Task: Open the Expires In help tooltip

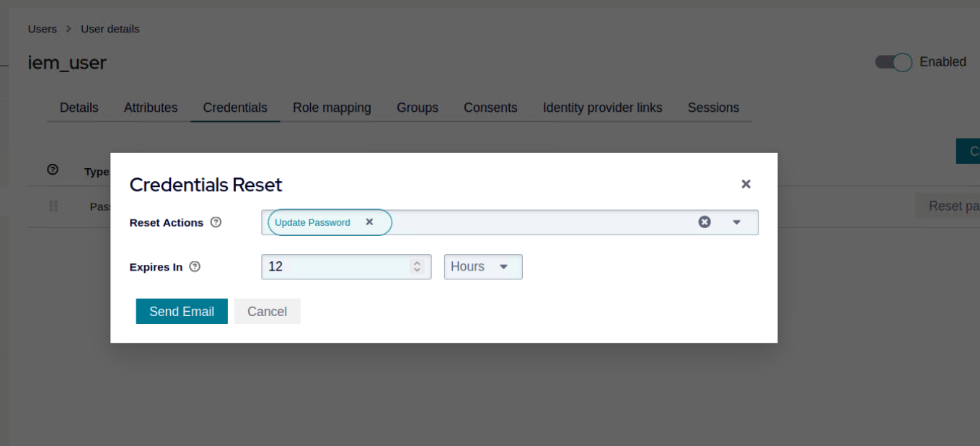Action: click(195, 266)
